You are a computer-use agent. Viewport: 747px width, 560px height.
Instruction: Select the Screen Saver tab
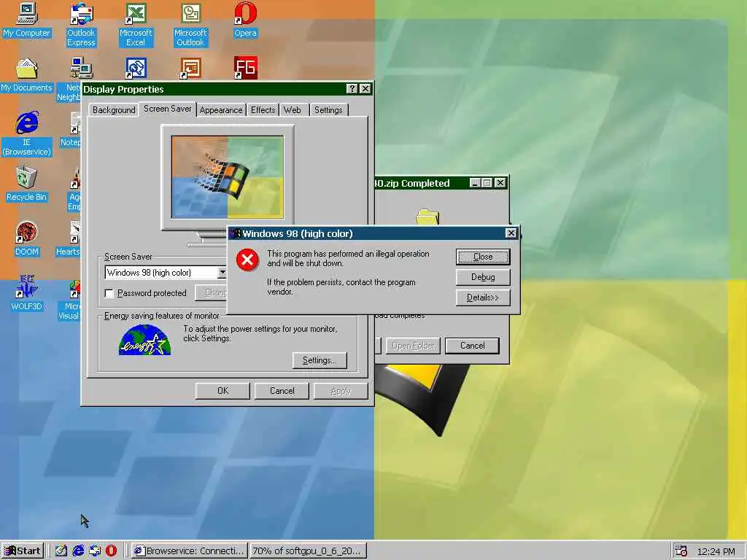click(167, 109)
